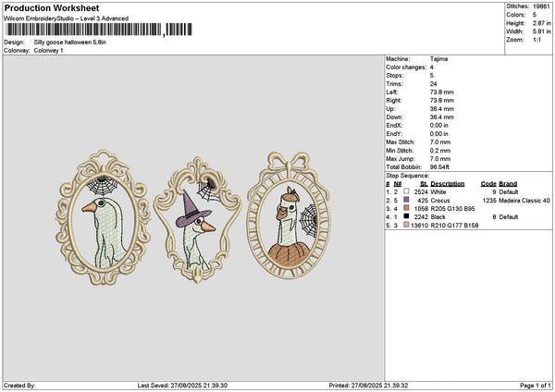Click the Left value 73.8 mm
555x392 pixels.
point(442,92)
